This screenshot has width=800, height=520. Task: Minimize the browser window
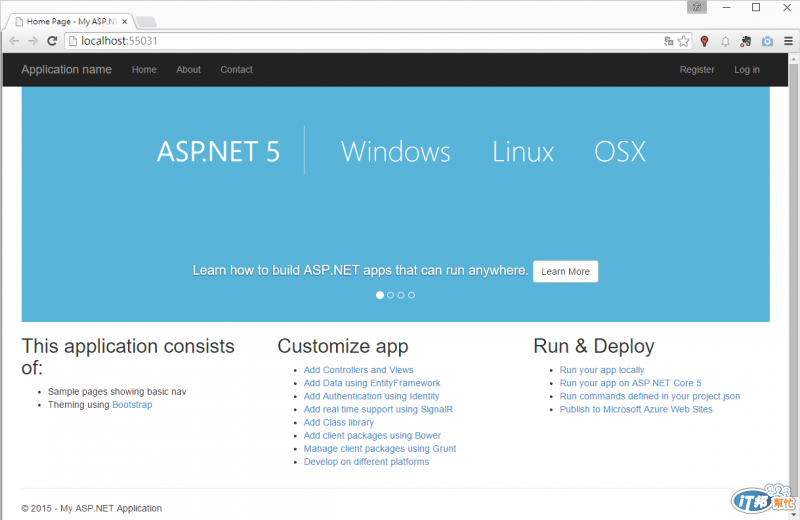point(727,7)
